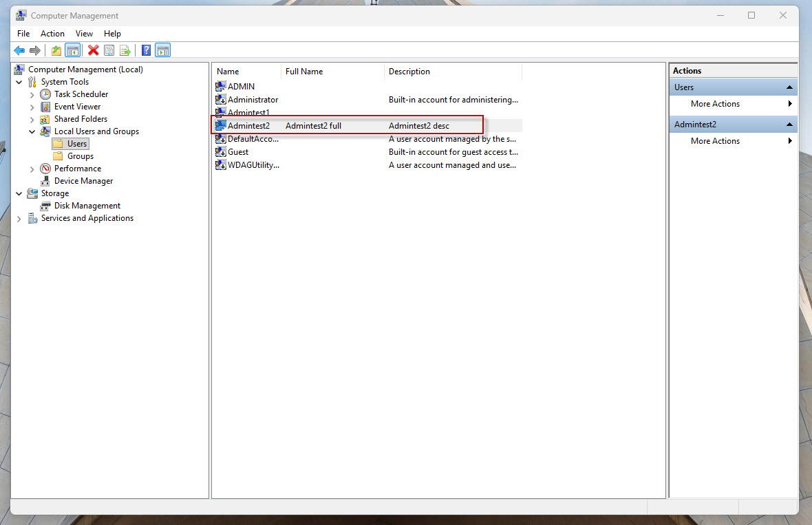Expand the Event Viewer node
The height and width of the screenshot is (525, 812).
tap(32, 107)
